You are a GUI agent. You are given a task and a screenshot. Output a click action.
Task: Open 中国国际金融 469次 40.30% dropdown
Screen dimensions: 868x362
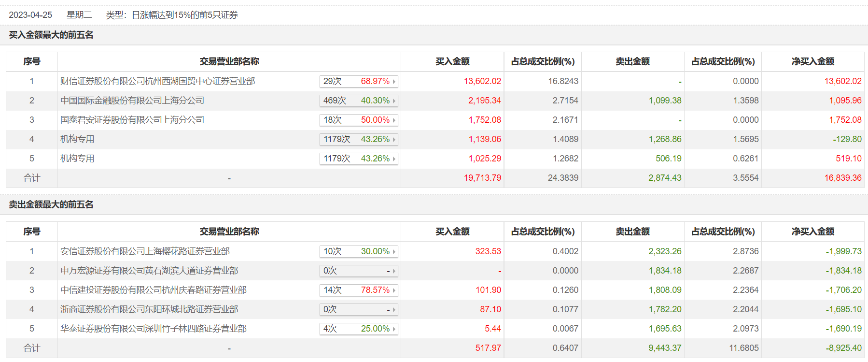pos(394,101)
